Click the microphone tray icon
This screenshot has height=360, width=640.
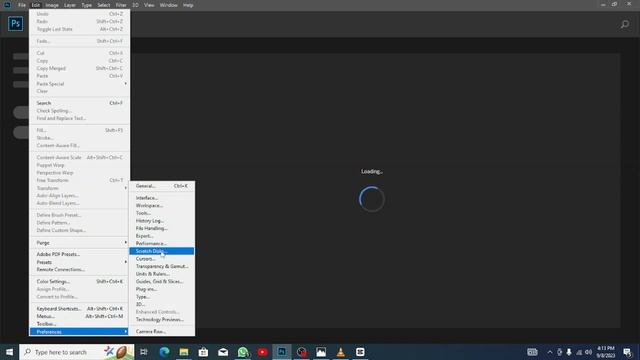(569, 352)
